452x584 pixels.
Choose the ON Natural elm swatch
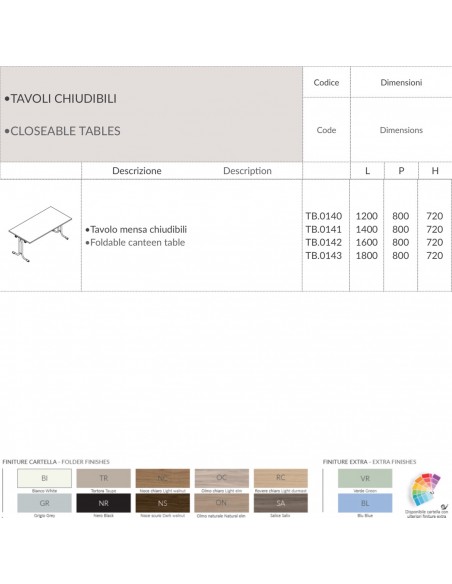(x=222, y=503)
